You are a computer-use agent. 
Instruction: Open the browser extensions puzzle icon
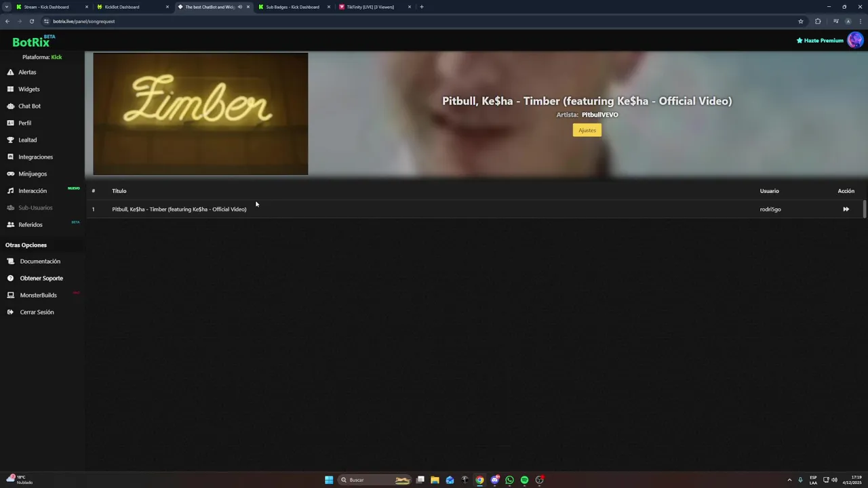pos(818,21)
